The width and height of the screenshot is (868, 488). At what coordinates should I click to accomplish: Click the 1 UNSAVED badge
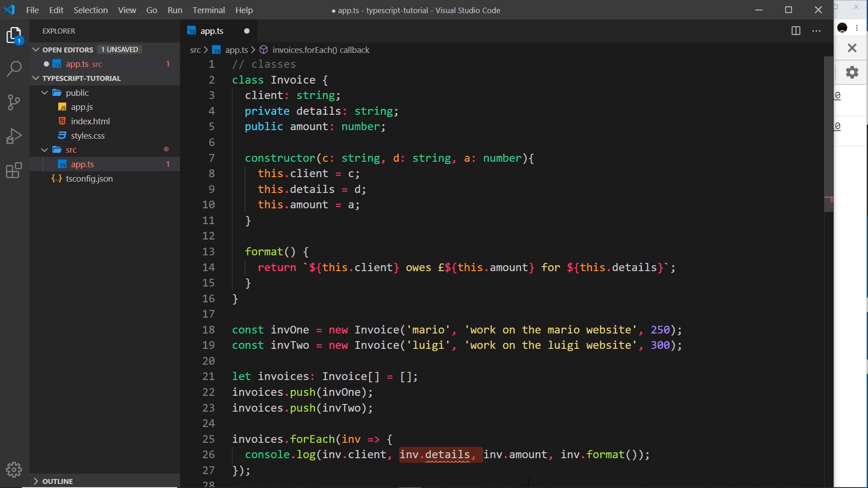point(119,50)
